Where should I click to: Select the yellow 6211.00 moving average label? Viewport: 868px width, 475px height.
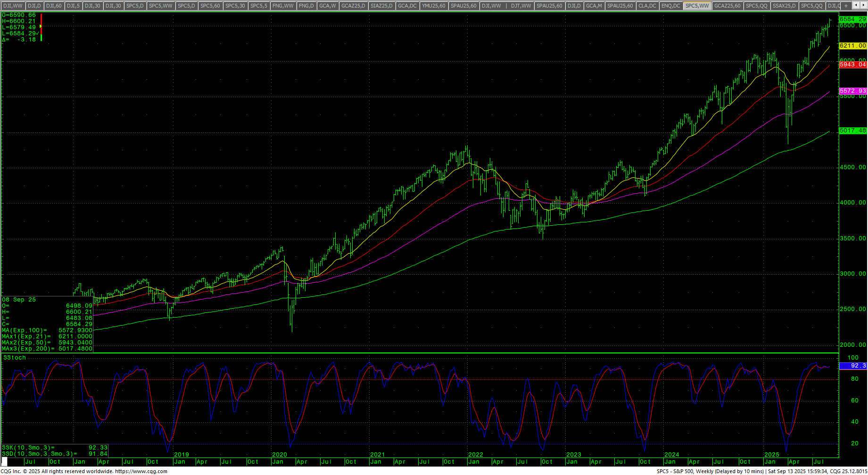(x=853, y=46)
